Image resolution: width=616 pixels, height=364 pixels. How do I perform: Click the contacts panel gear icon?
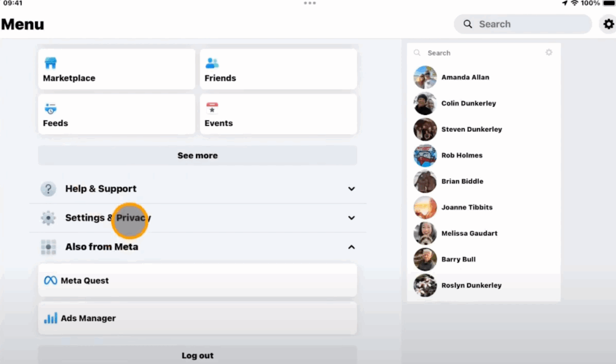(549, 52)
